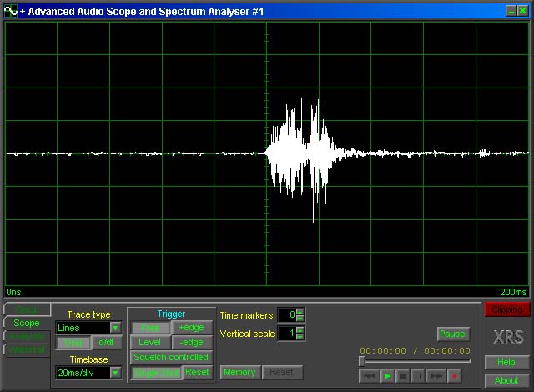
Task: Close the Audio Scope window
Action: 523,11
